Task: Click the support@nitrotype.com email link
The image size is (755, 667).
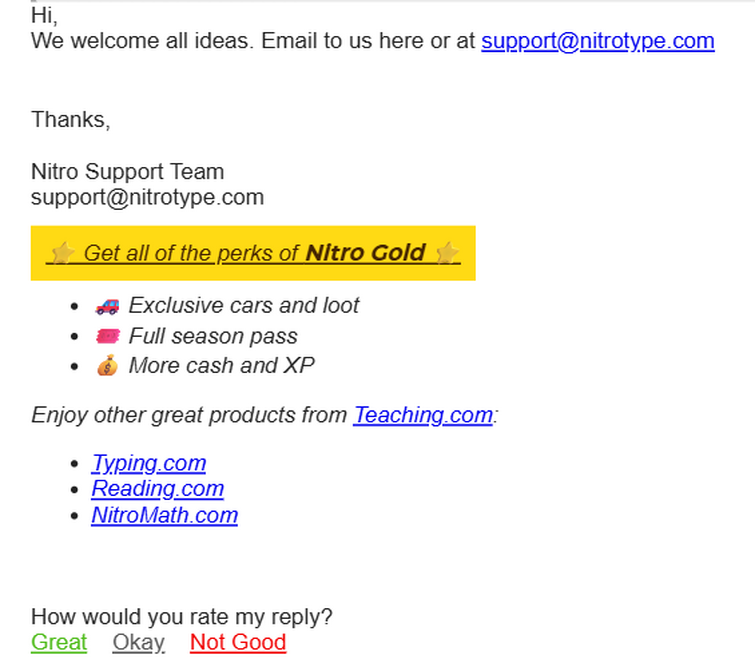Action: 598,41
